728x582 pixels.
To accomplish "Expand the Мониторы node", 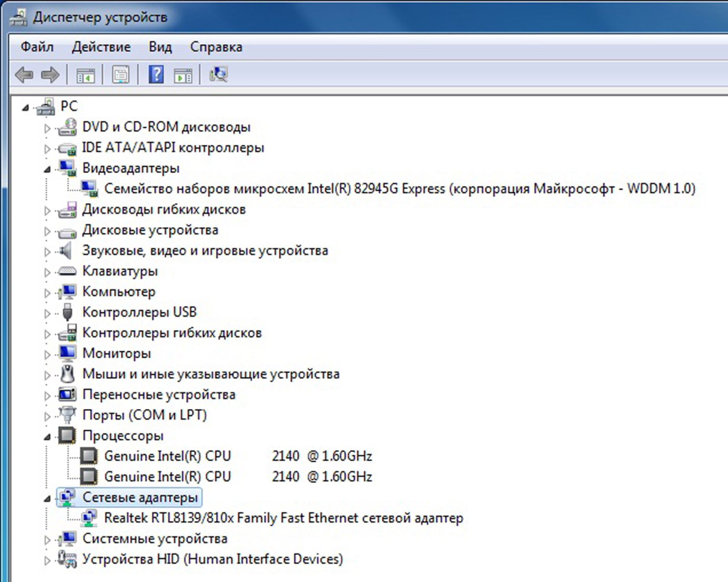I will click(47, 355).
